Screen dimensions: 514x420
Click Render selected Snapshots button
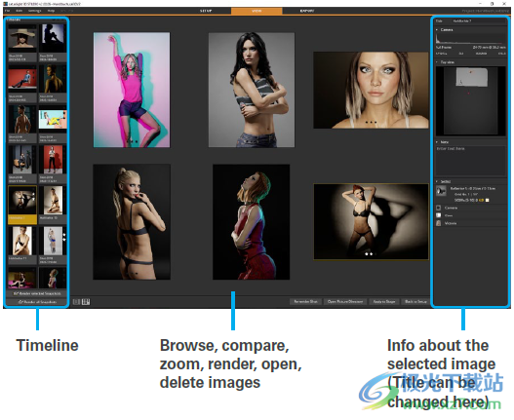[37, 293]
